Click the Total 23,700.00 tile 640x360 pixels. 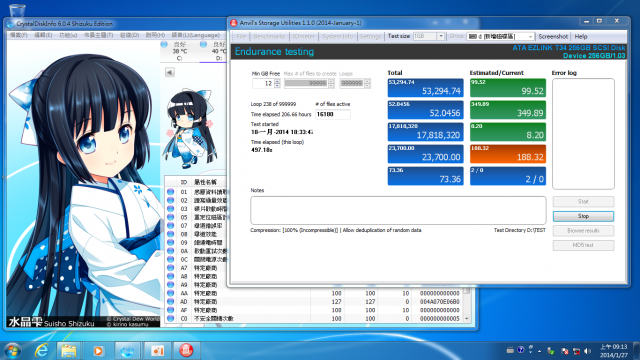pos(425,154)
